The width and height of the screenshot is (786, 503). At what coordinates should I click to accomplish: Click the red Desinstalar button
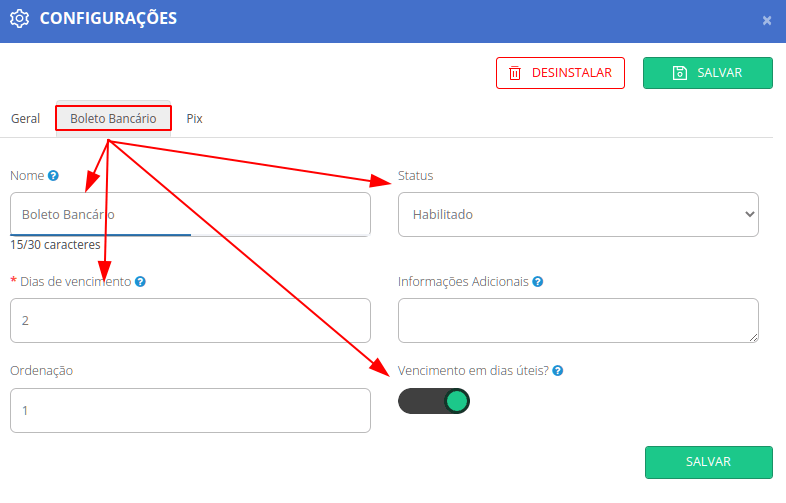tap(560, 73)
